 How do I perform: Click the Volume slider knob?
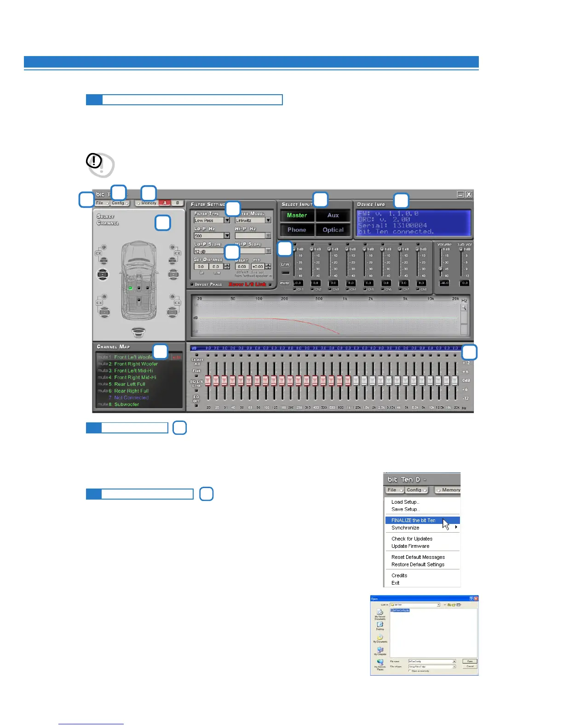pyautogui.click(x=441, y=268)
